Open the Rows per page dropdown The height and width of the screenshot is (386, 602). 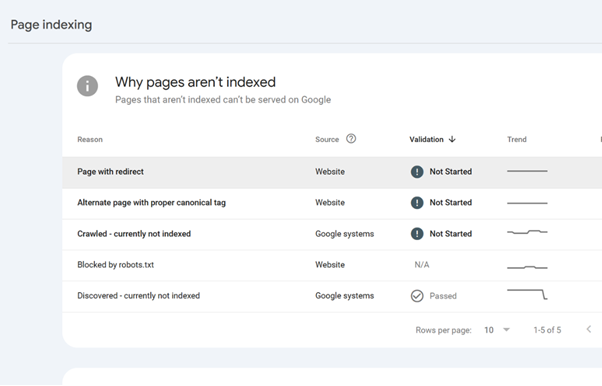coord(497,330)
